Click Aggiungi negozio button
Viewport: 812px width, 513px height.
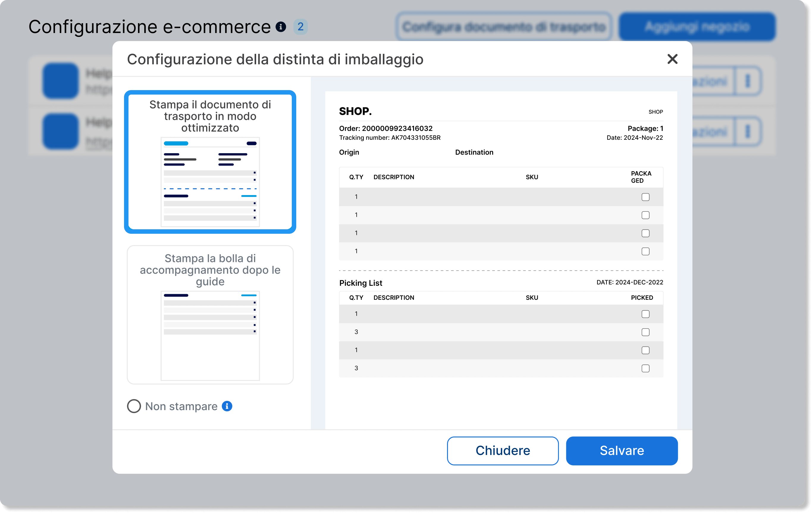click(x=697, y=27)
